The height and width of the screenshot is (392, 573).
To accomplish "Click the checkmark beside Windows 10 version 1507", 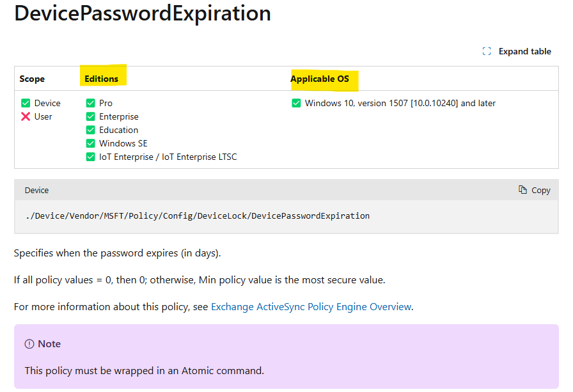I will point(296,103).
